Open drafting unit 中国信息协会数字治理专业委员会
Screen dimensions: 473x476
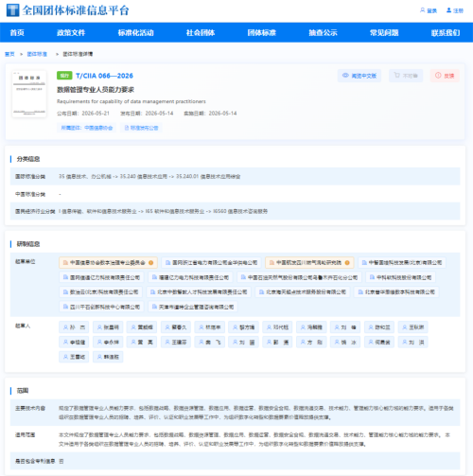click(x=108, y=262)
